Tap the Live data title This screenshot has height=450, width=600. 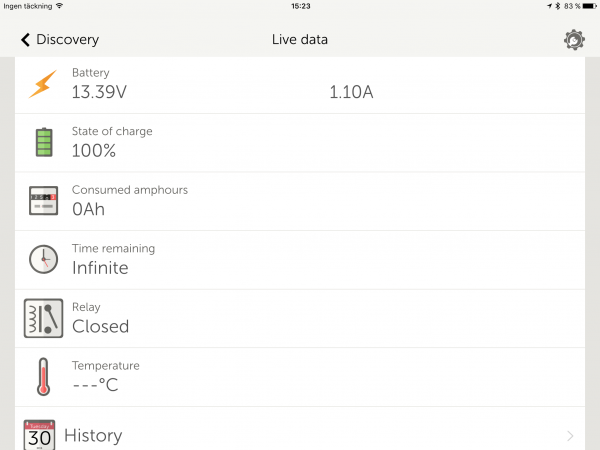(x=300, y=40)
